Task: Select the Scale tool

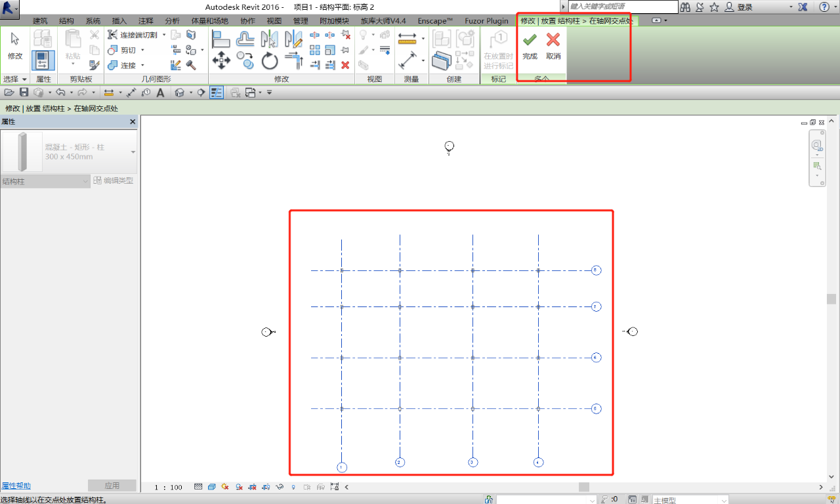Action: pos(330,50)
